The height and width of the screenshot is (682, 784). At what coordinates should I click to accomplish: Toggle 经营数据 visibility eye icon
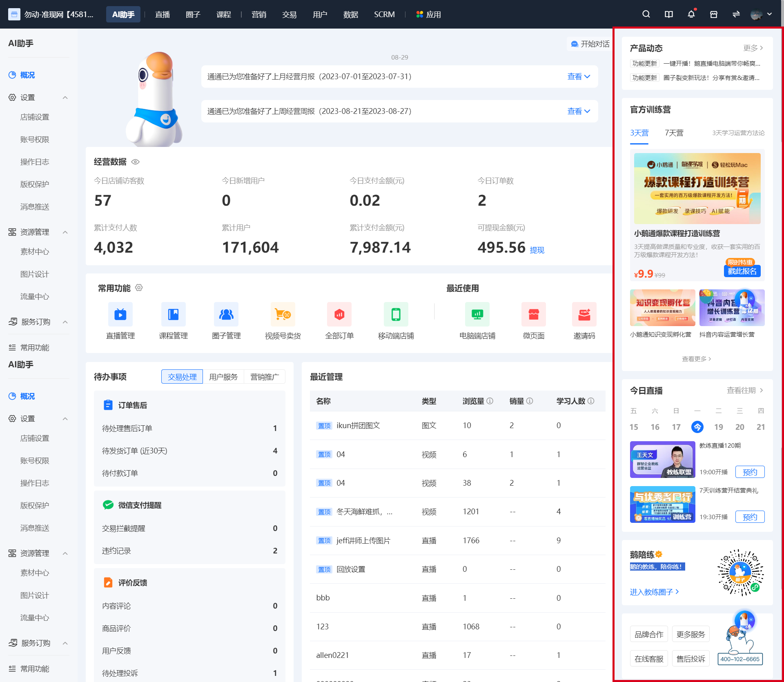(x=136, y=162)
